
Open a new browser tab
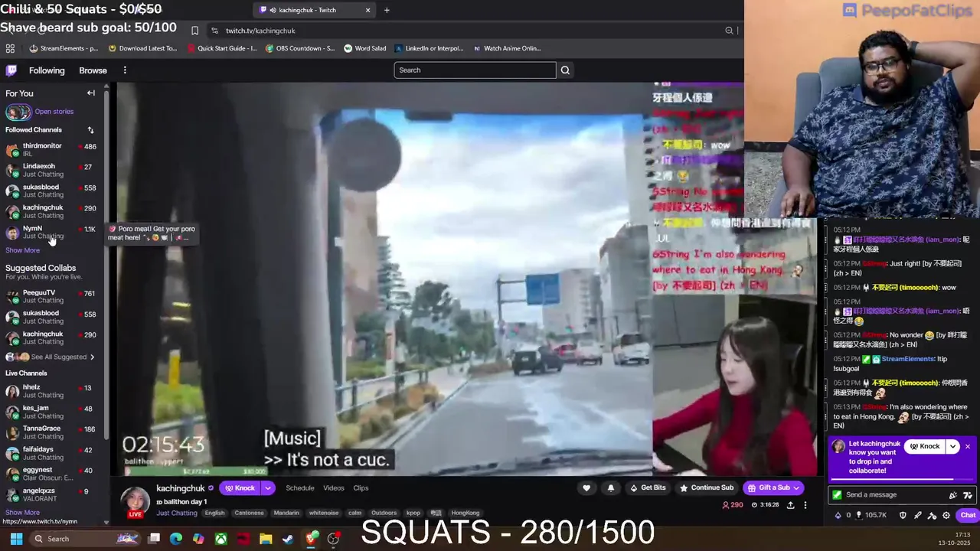click(x=387, y=10)
